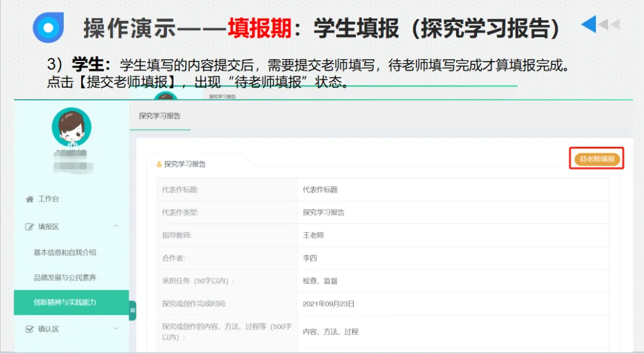Click the 待老师填报 orange status badge

point(596,159)
